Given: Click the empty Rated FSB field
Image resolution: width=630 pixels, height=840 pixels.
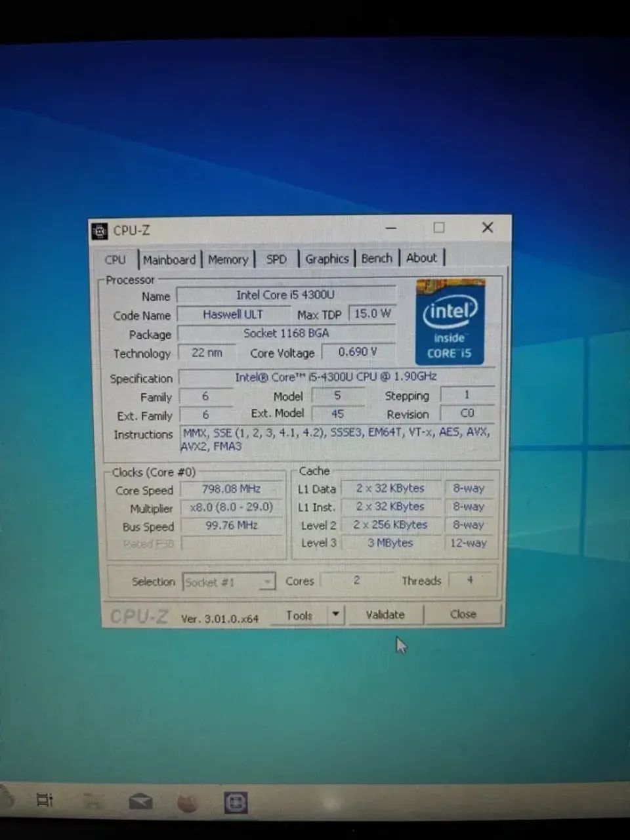Looking at the screenshot, I should (x=232, y=544).
